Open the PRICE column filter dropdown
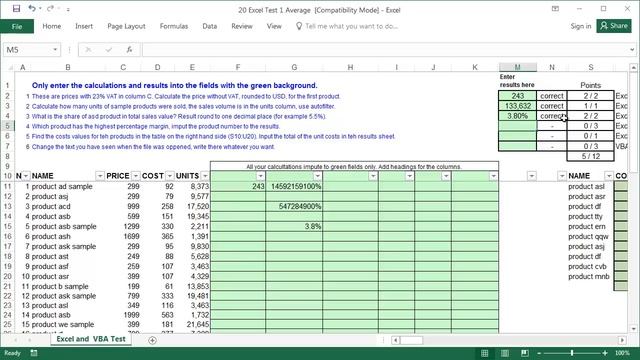 point(136,176)
